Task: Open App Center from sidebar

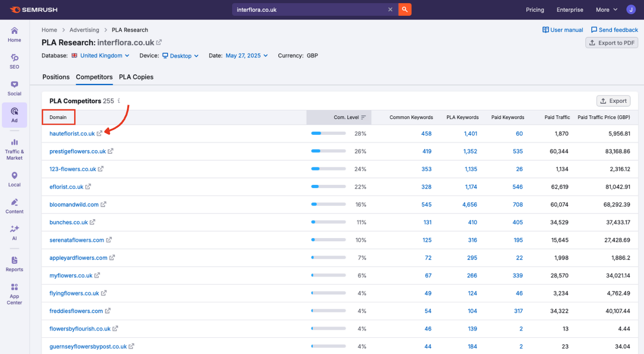Action: tap(14, 294)
